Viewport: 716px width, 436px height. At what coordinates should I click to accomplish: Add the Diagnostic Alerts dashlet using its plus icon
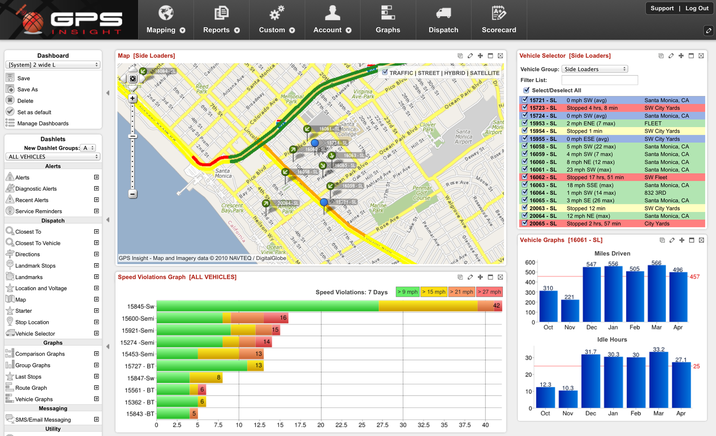96,188
